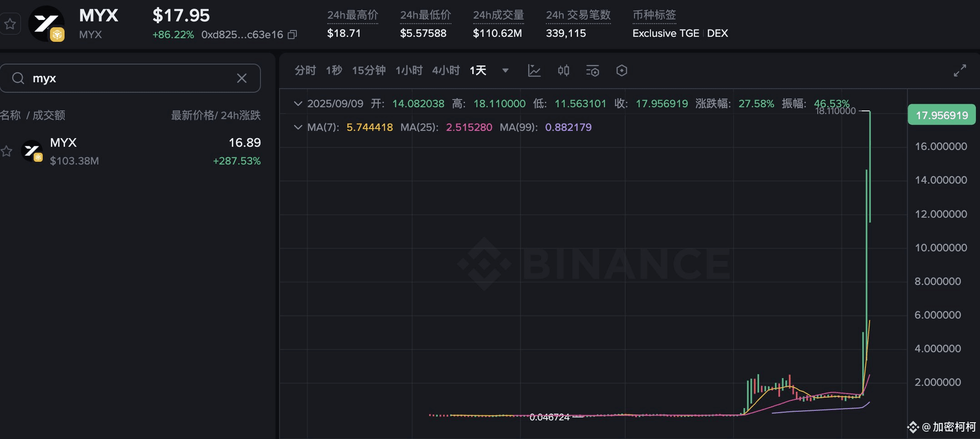Viewport: 980px width, 439px height.
Task: Click the +86.22% header change
Action: 173,35
